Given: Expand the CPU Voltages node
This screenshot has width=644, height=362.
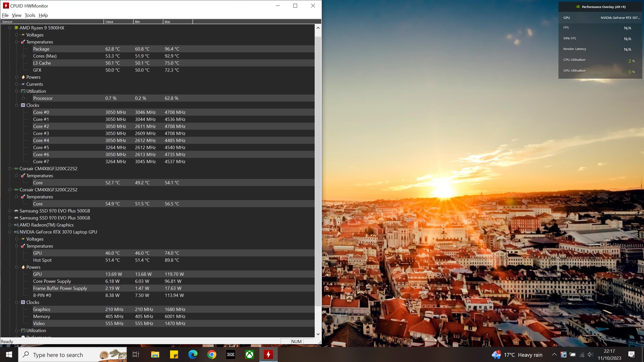Looking at the screenshot, I should click(x=16, y=35).
